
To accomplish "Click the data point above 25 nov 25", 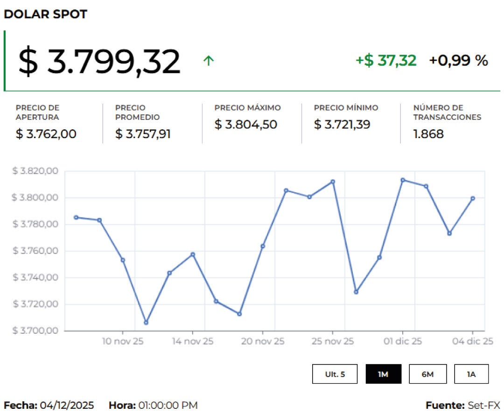I will pyautogui.click(x=333, y=182).
